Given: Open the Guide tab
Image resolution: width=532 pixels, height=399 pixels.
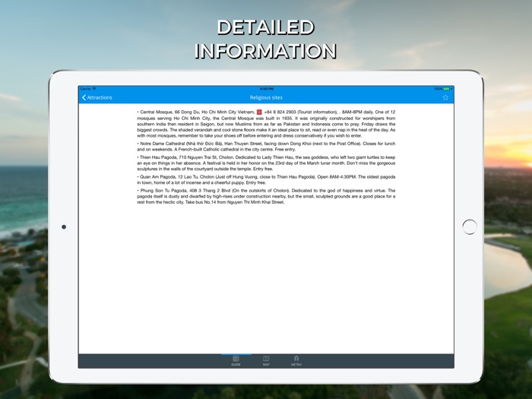Looking at the screenshot, I should (236, 361).
